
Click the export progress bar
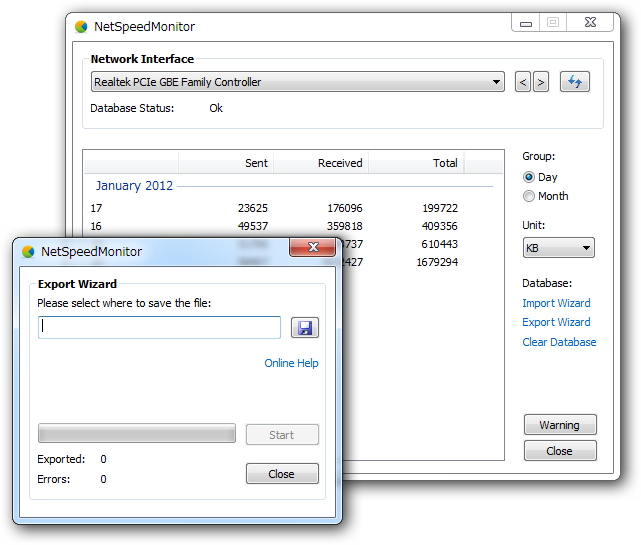point(137,433)
